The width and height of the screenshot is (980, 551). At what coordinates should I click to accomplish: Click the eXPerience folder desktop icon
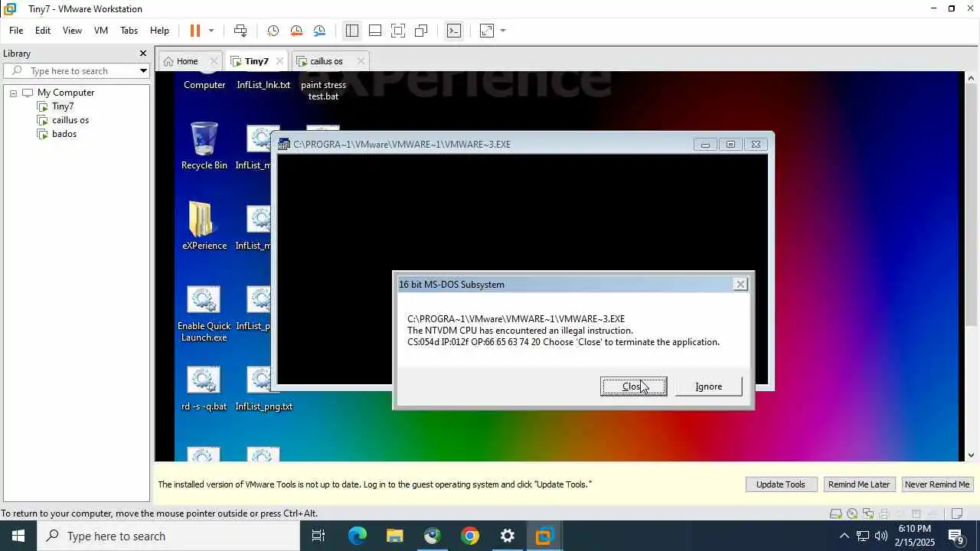click(x=204, y=227)
